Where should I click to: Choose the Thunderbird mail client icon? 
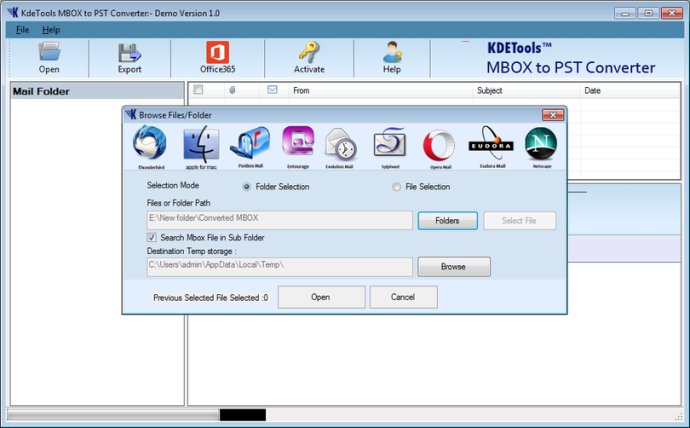[150, 143]
